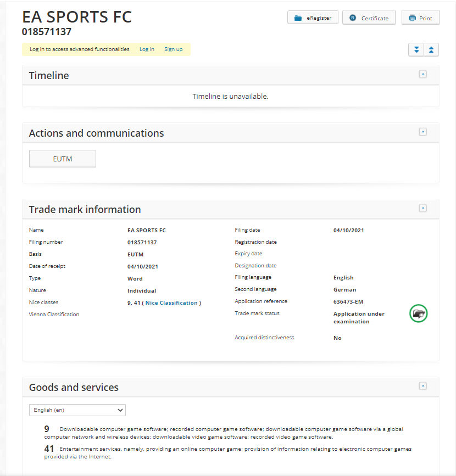The height and width of the screenshot is (476, 456).
Task: Open the eRegister button
Action: coord(313,18)
